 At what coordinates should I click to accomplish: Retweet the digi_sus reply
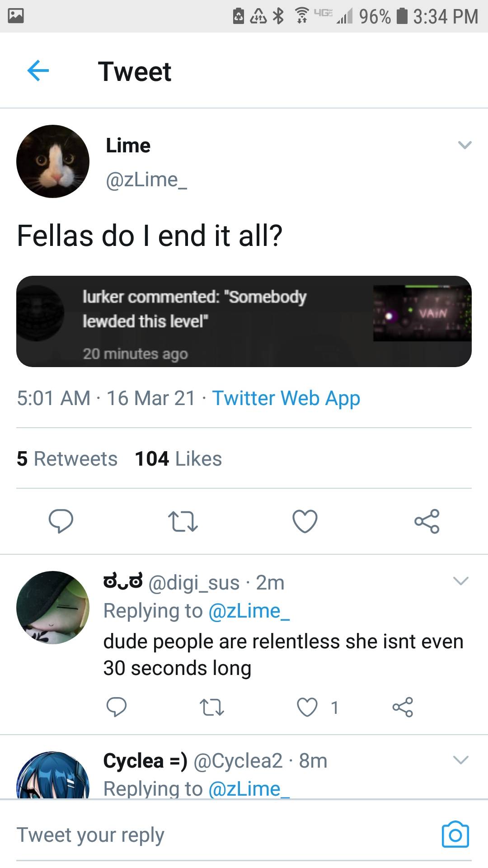point(211,707)
